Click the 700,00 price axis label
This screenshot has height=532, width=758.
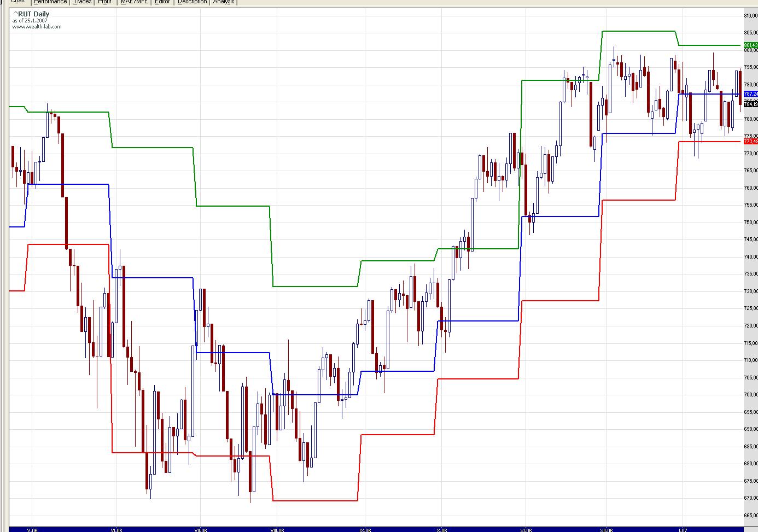(751, 395)
